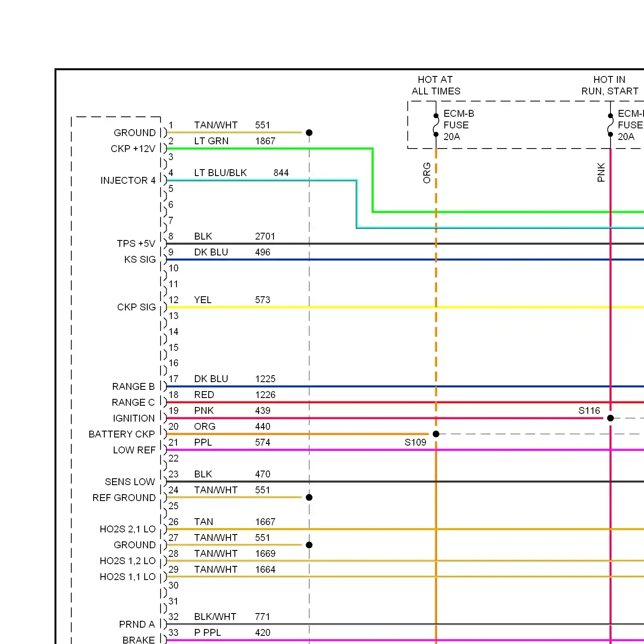Click circuit number 496
This screenshot has height=644, width=644.
point(263,252)
